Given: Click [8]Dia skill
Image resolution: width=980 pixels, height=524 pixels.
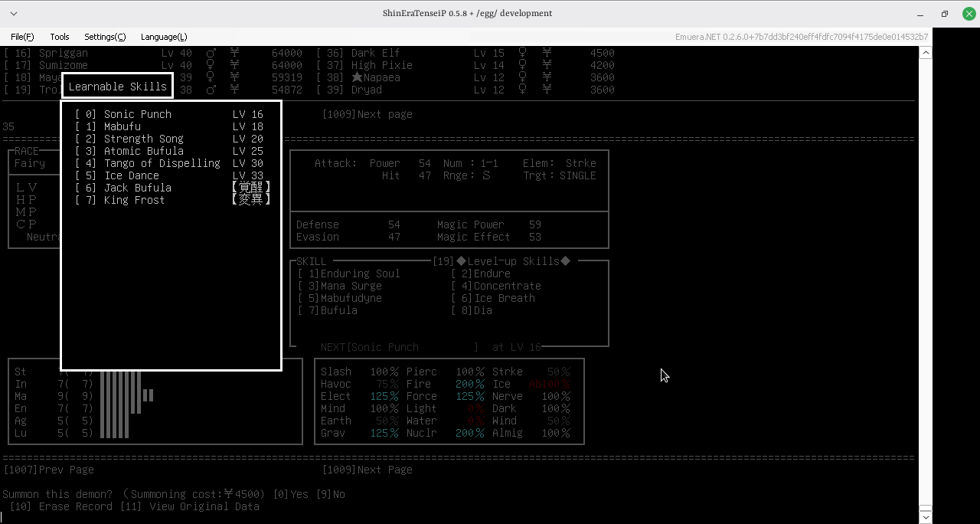Looking at the screenshot, I should pyautogui.click(x=472, y=310).
